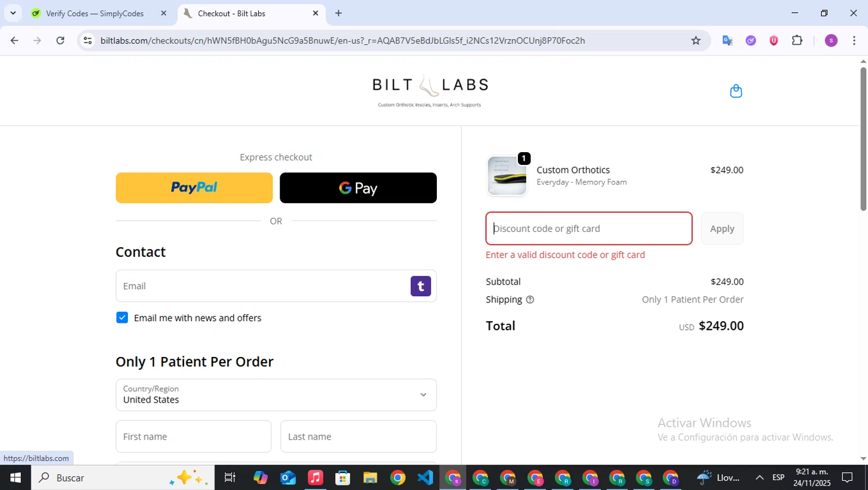
Task: Open the uBlock shield extension icon
Action: pyautogui.click(x=774, y=40)
